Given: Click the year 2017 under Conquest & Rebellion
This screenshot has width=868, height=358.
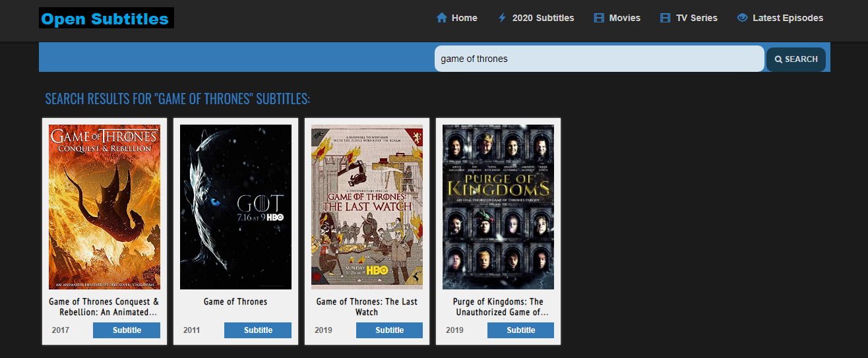Looking at the screenshot, I should (x=61, y=330).
